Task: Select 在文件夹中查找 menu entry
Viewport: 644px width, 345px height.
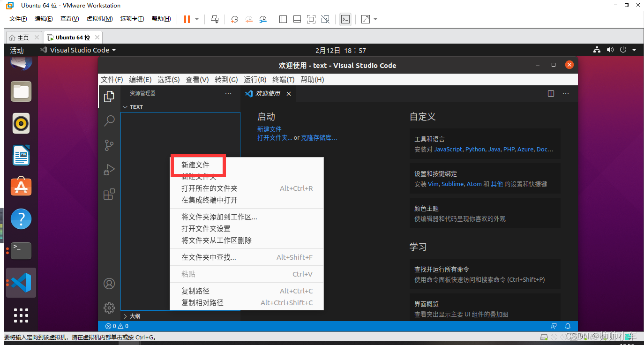Action: 247,257
